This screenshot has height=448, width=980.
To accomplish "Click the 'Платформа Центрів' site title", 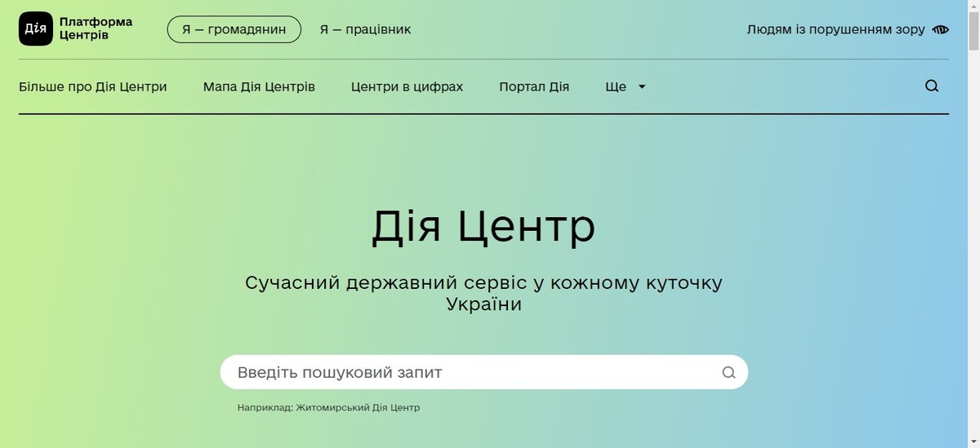I will pos(96,29).
